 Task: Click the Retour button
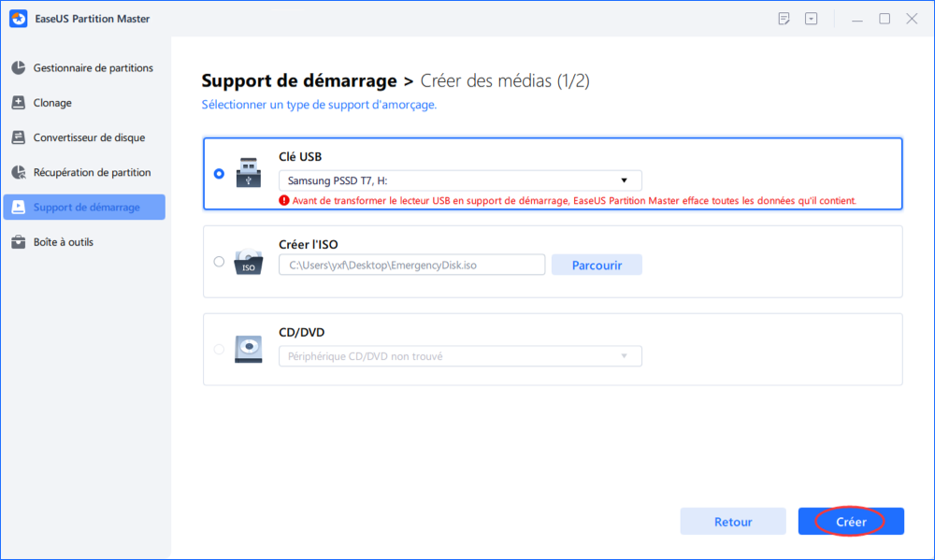733,522
